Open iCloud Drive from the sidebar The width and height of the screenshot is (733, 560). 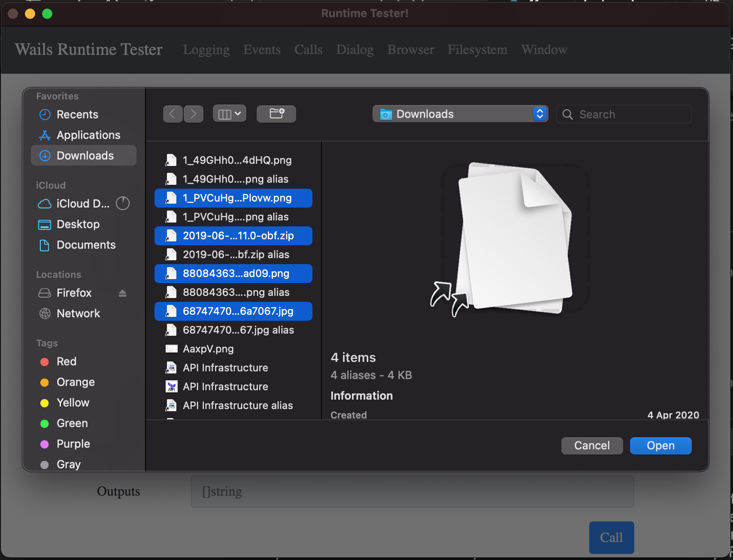click(82, 204)
